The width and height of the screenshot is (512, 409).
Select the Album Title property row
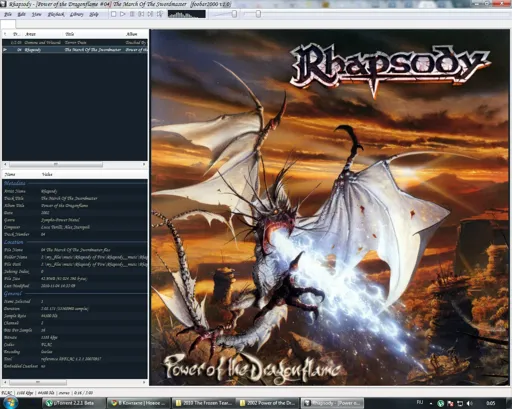[75, 206]
